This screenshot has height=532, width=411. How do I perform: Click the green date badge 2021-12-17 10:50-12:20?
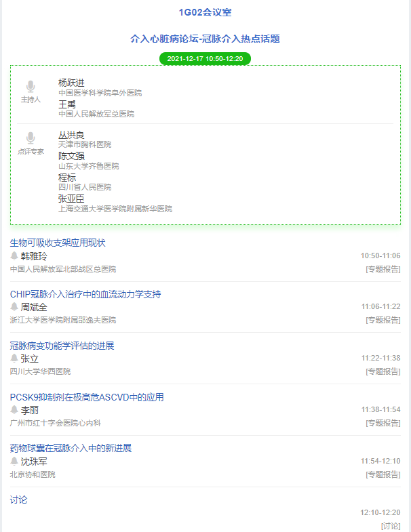click(205, 58)
